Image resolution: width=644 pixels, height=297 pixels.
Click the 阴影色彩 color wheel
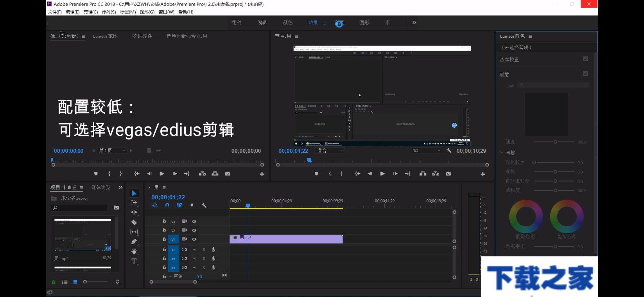(x=526, y=216)
